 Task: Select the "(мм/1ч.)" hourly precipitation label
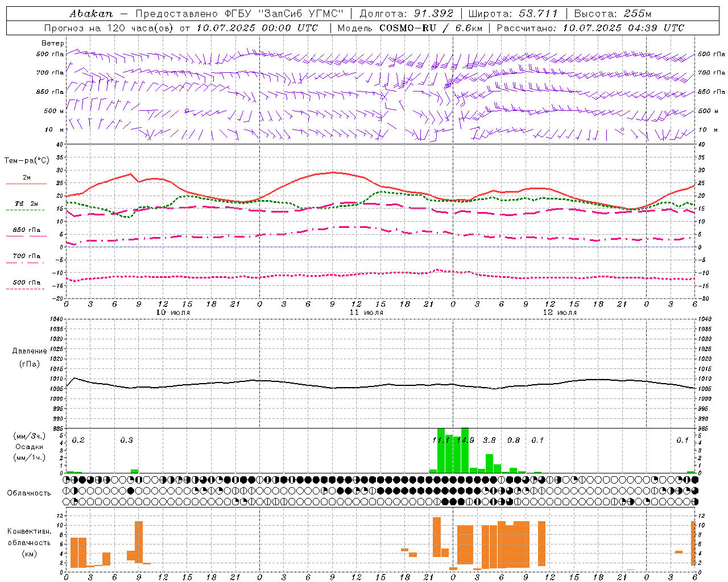pyautogui.click(x=29, y=458)
